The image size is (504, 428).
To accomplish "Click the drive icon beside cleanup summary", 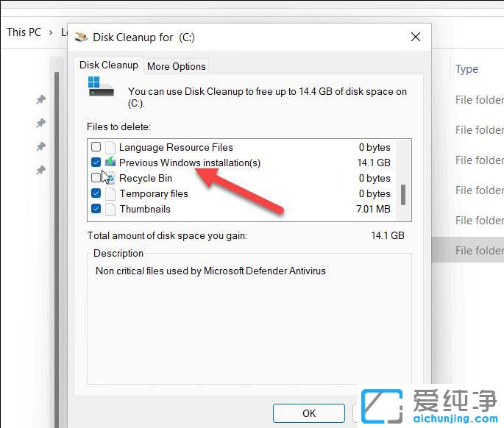I will 101,87.
